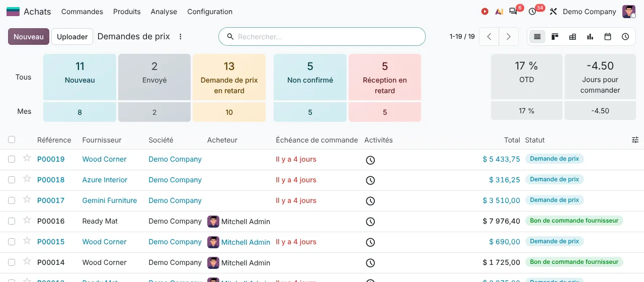Click the Ready Mat supplier cell
This screenshot has height=282, width=644.
click(x=100, y=221)
